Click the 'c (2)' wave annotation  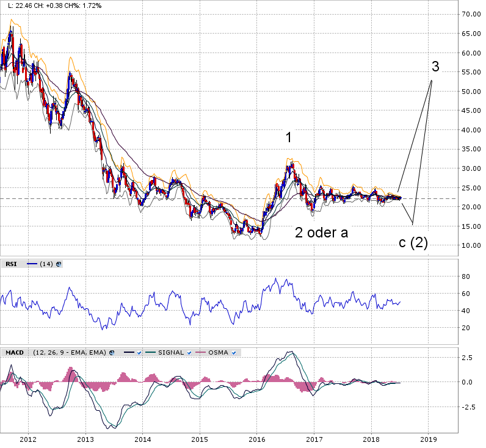[x=413, y=242]
